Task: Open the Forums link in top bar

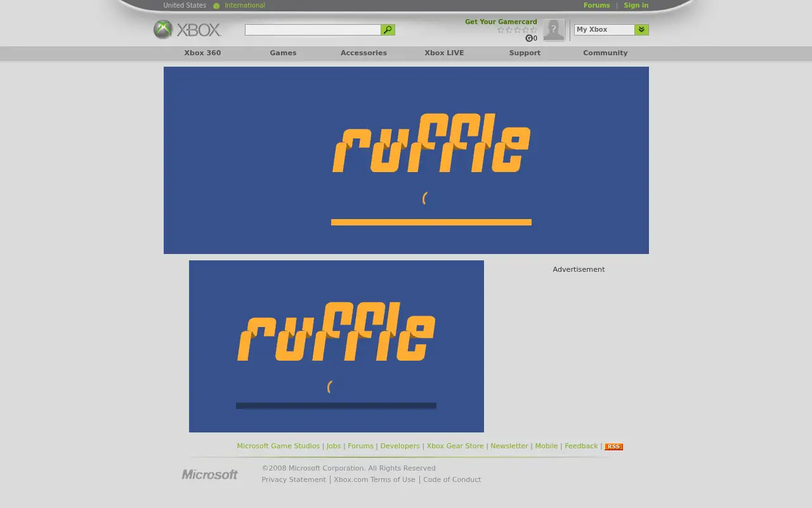Action: tap(596, 6)
